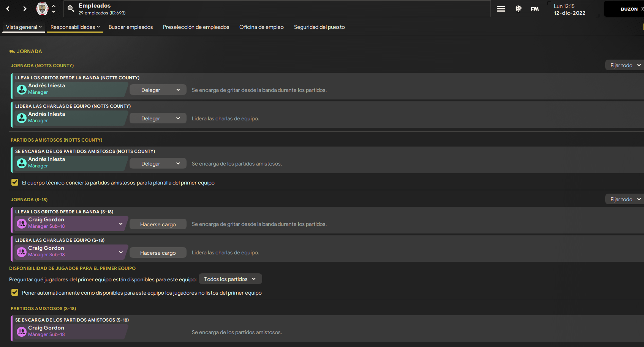Viewport: 644px width, 347px height.
Task: Open Delegar dropdown for touchline shouts (Notts County)
Action: (x=158, y=90)
